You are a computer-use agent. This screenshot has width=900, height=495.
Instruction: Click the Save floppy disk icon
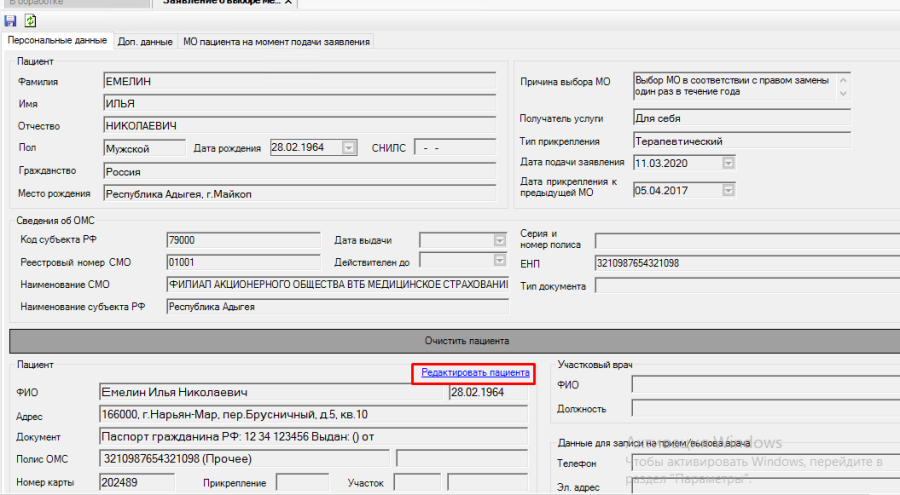coord(10,21)
